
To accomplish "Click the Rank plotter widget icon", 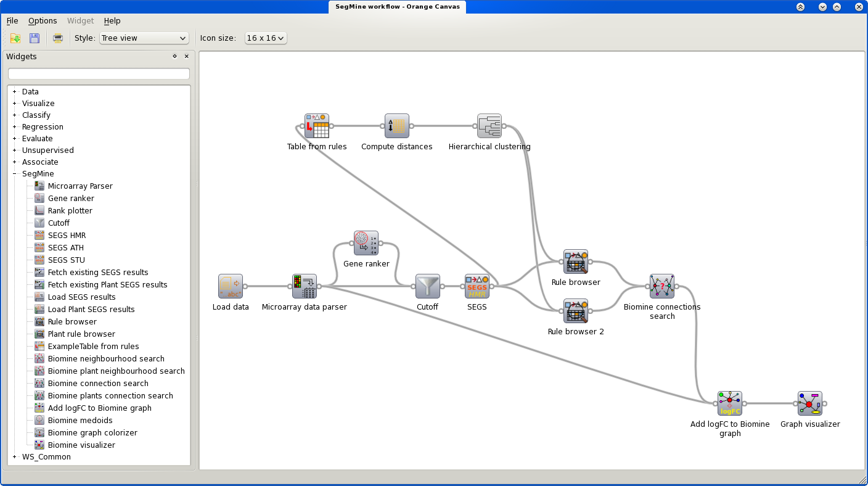I will coord(39,211).
